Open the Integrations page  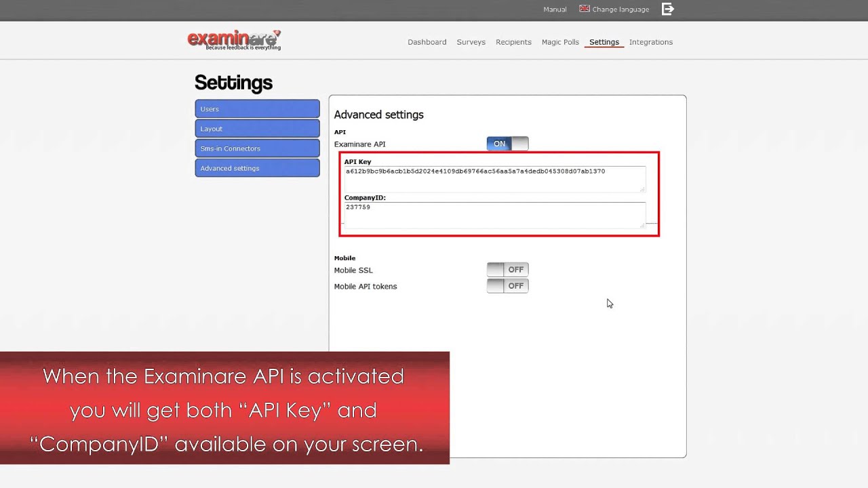click(x=651, y=42)
